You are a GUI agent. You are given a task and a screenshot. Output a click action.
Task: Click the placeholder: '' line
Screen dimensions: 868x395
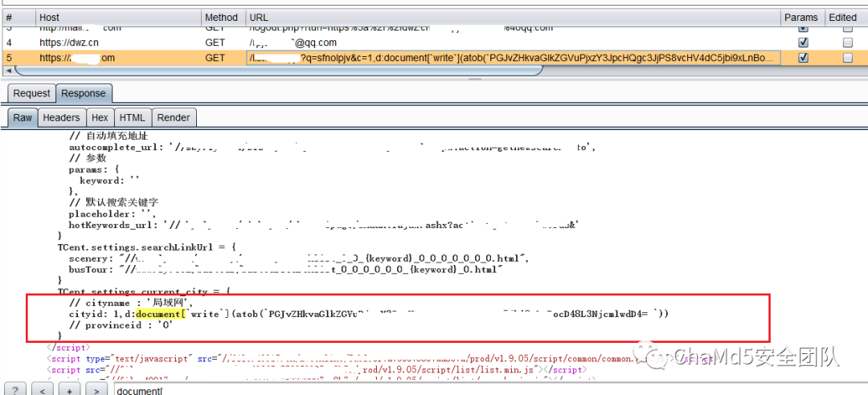tap(113, 214)
